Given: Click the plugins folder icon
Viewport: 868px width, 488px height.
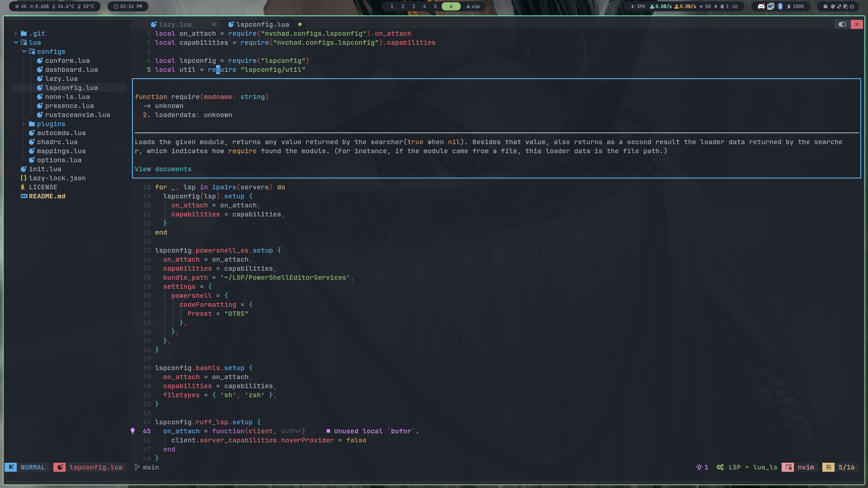Looking at the screenshot, I should 32,124.
